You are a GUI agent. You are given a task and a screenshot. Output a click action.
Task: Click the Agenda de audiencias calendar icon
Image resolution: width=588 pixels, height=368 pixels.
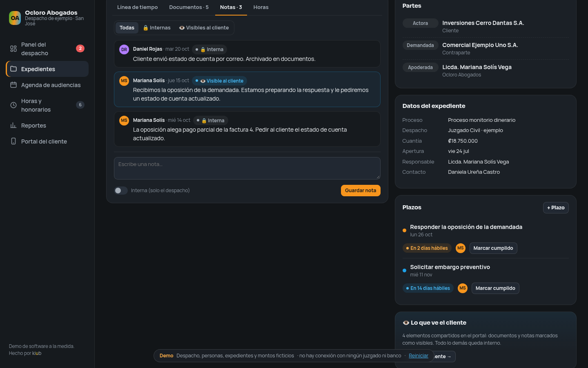13,85
